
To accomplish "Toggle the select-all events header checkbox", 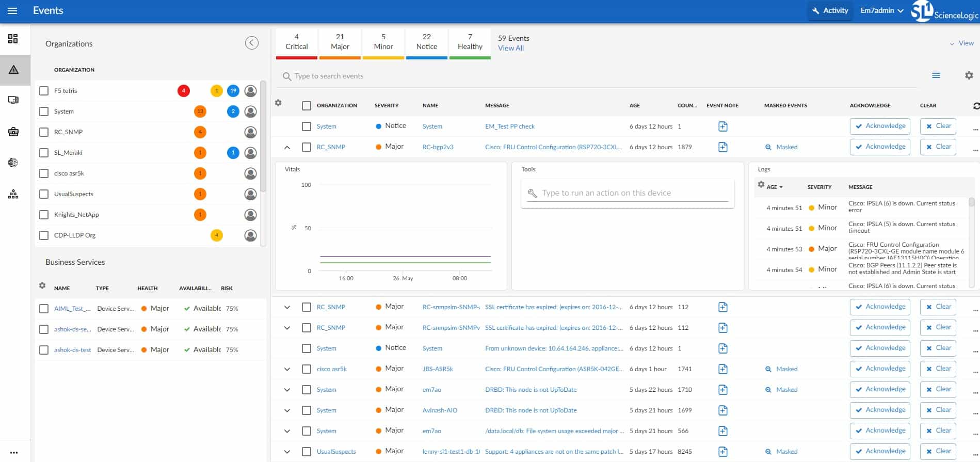I will (307, 106).
